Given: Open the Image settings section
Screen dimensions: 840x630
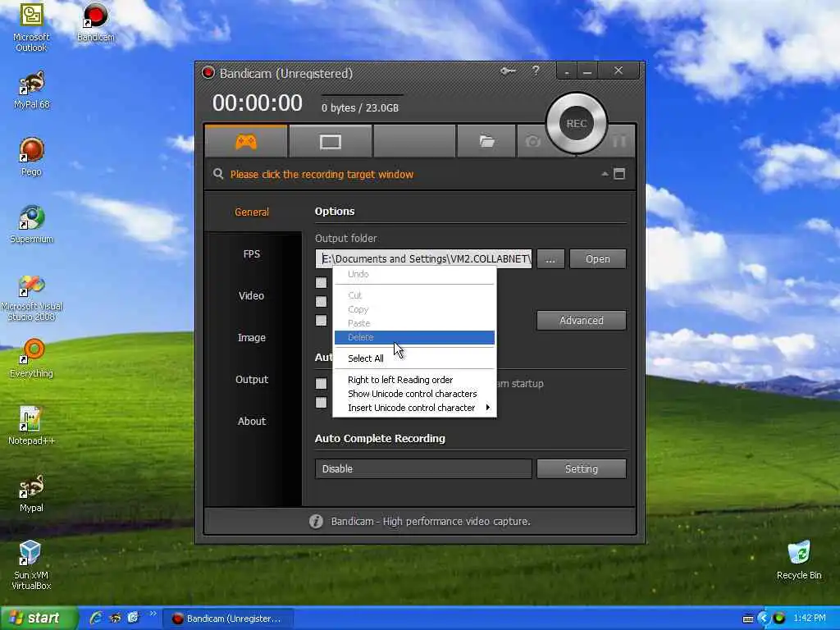Looking at the screenshot, I should [252, 337].
